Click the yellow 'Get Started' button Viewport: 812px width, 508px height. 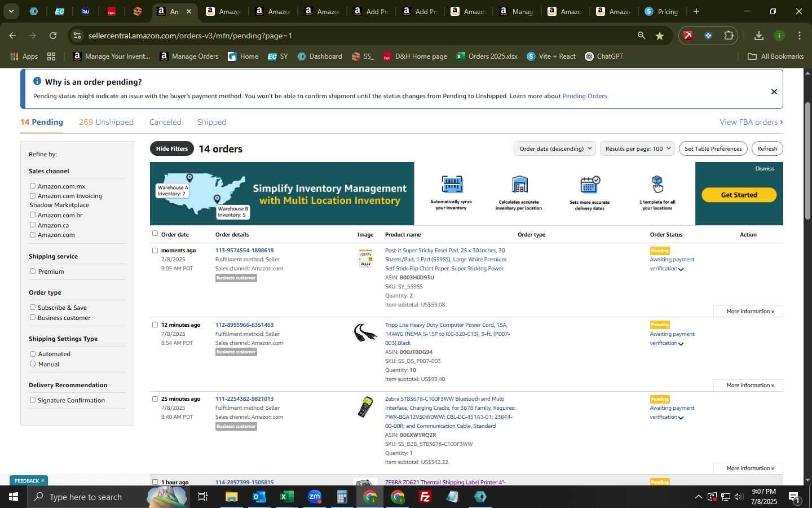pos(739,195)
